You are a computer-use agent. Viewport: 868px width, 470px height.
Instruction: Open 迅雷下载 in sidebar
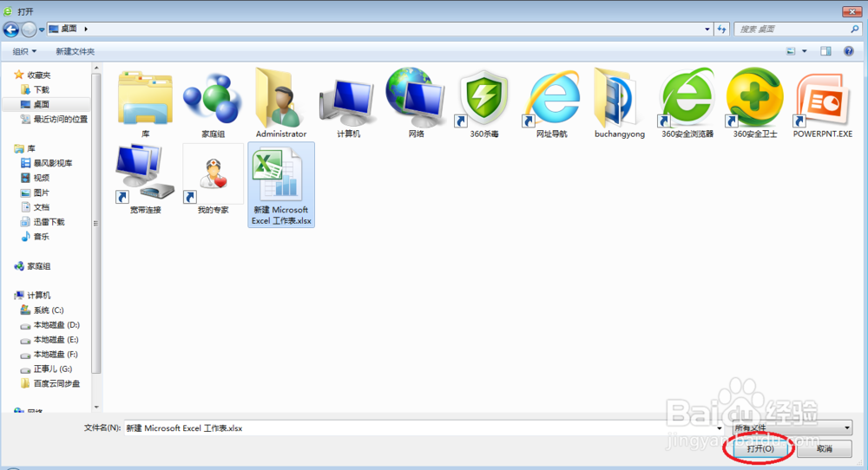pyautogui.click(x=49, y=222)
